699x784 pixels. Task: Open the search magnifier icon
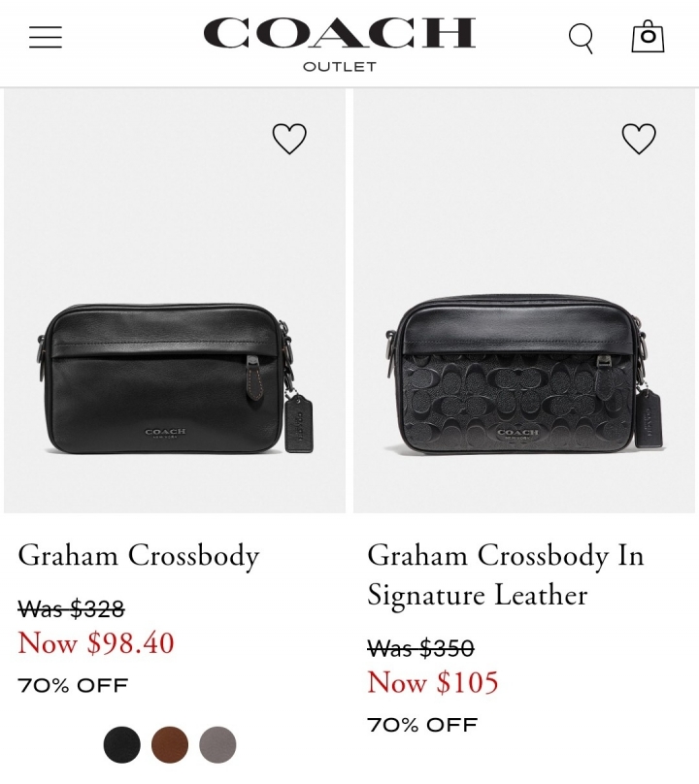point(581,38)
